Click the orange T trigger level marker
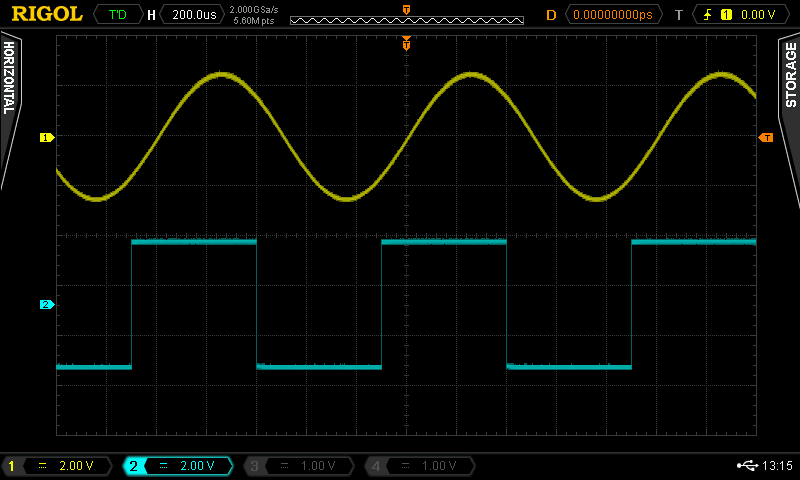800x480 pixels. pos(766,138)
